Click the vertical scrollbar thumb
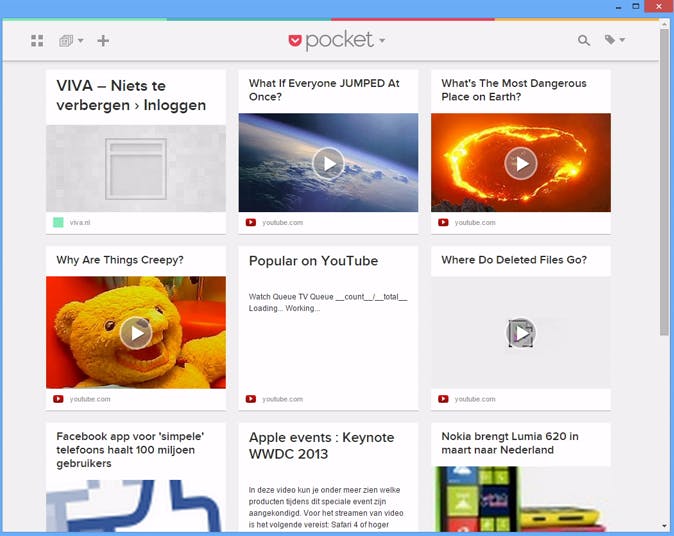Screen dimensions: 674x536 tap(664, 181)
